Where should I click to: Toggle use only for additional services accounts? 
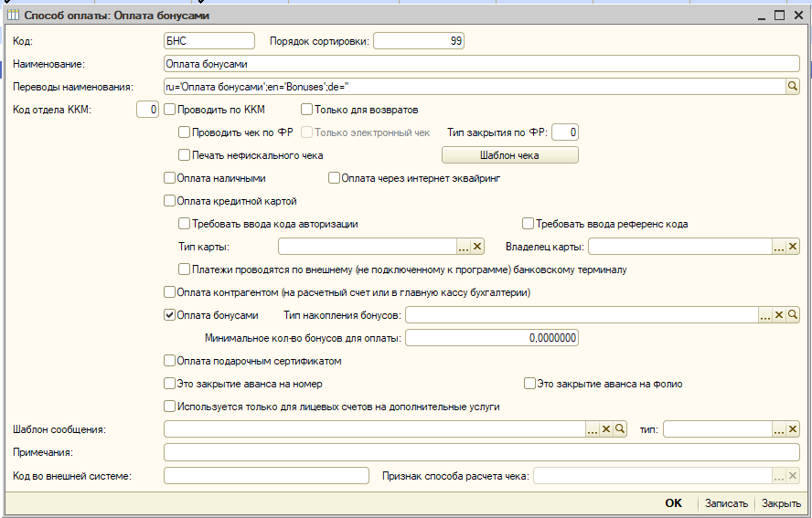(x=169, y=407)
